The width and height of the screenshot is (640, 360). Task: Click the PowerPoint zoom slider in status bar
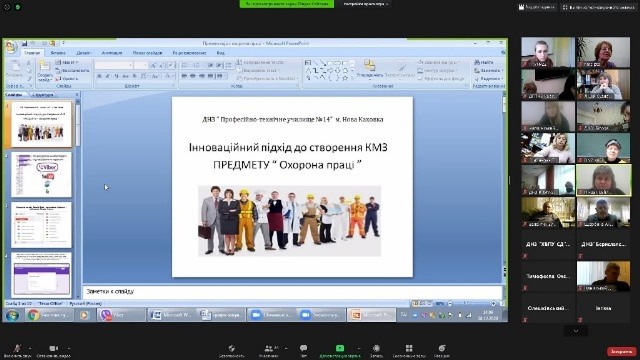471,304
